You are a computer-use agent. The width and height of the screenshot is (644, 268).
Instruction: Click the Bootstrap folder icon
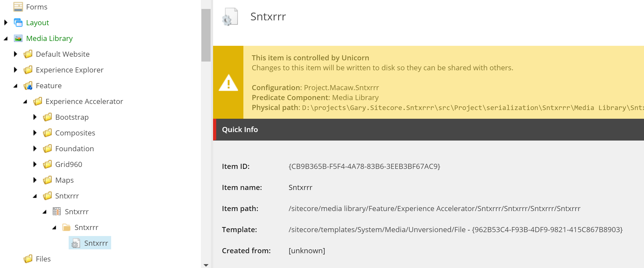click(48, 117)
